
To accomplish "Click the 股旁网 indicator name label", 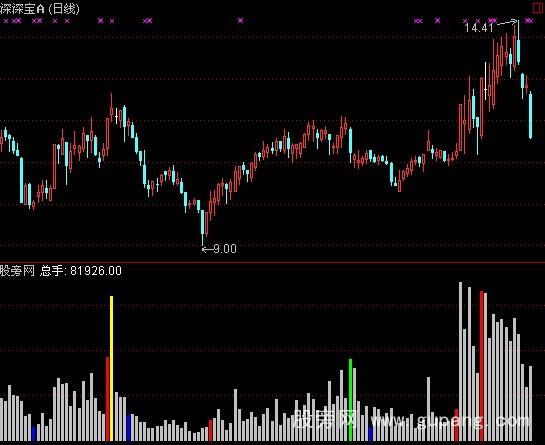I will [18, 271].
